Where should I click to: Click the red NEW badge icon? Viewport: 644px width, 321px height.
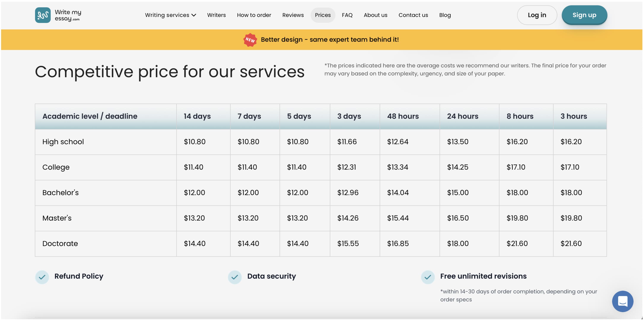(250, 40)
